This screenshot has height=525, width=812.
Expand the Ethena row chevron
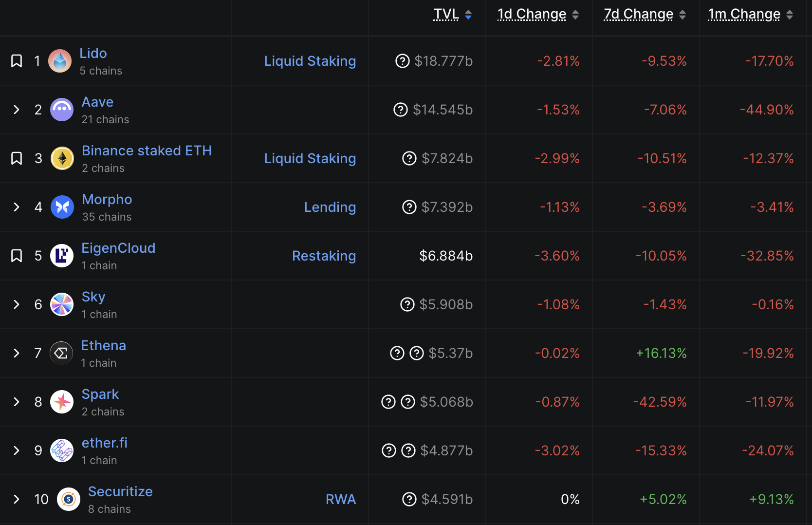17,353
